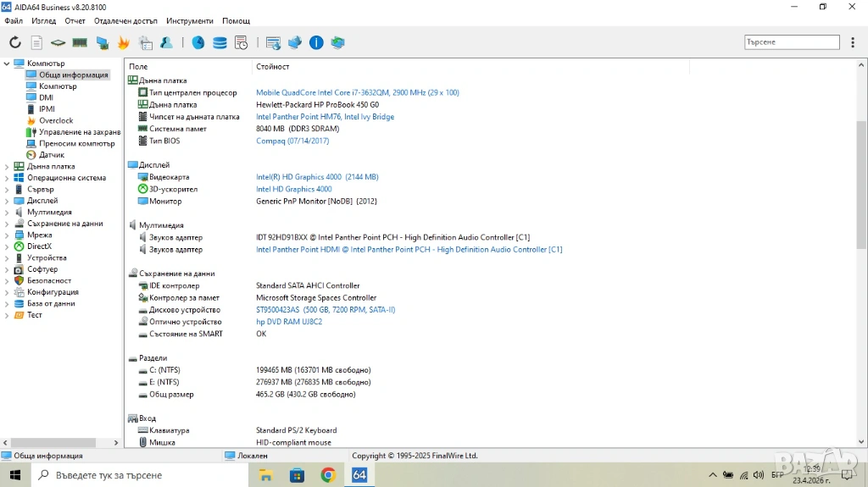Click the blue info circle toolbar icon
The height and width of the screenshot is (487, 868).
tap(316, 42)
